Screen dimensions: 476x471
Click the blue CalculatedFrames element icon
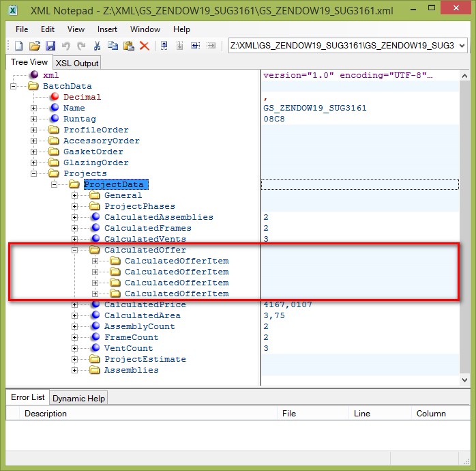click(x=95, y=227)
